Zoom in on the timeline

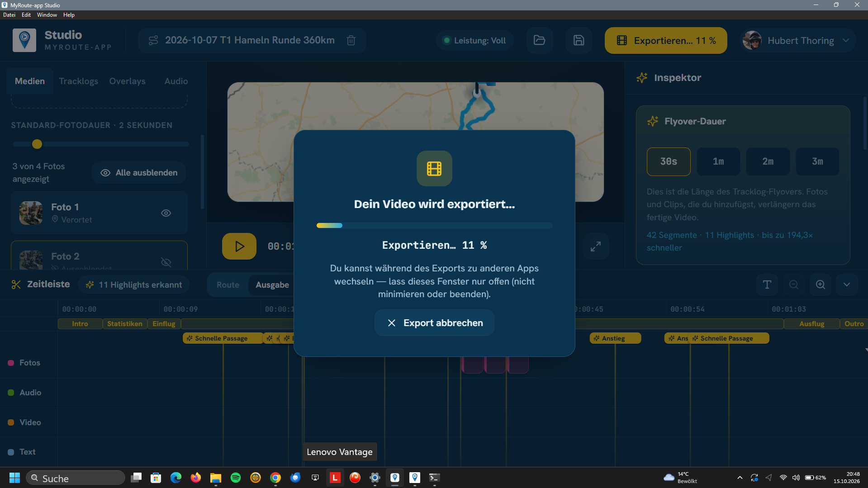821,284
